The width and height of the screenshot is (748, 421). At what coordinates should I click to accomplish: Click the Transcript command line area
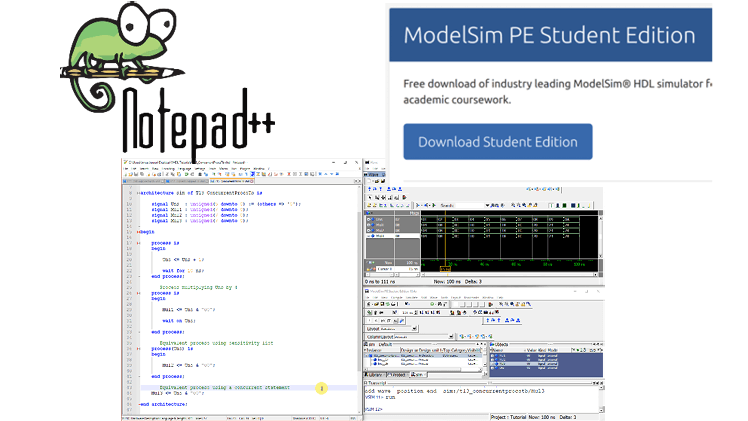coord(482,409)
